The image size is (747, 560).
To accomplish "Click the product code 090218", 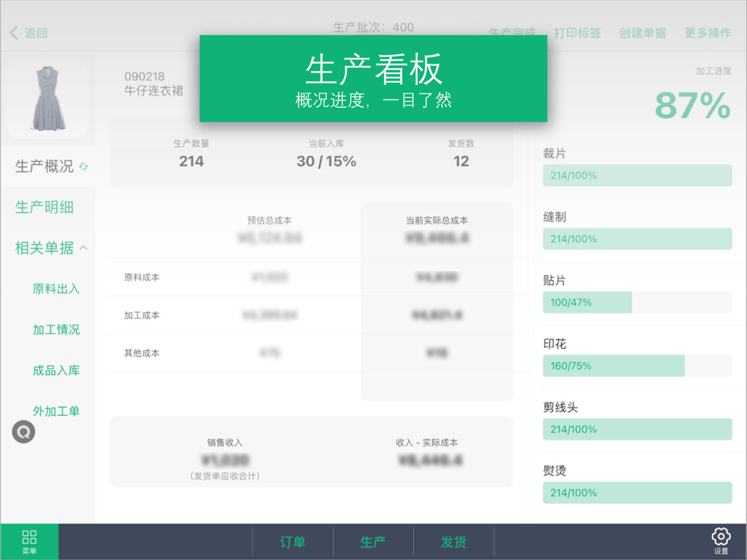I will point(144,77).
